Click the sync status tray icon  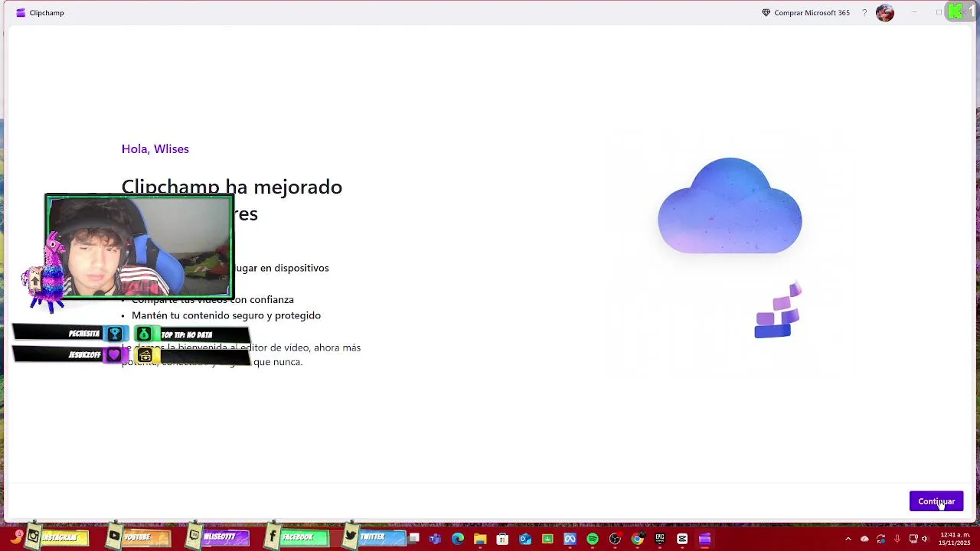point(881,539)
